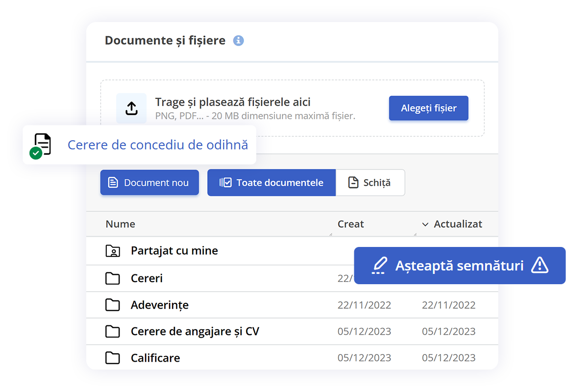Click the info icon beside Documente și fișiere

(239, 41)
